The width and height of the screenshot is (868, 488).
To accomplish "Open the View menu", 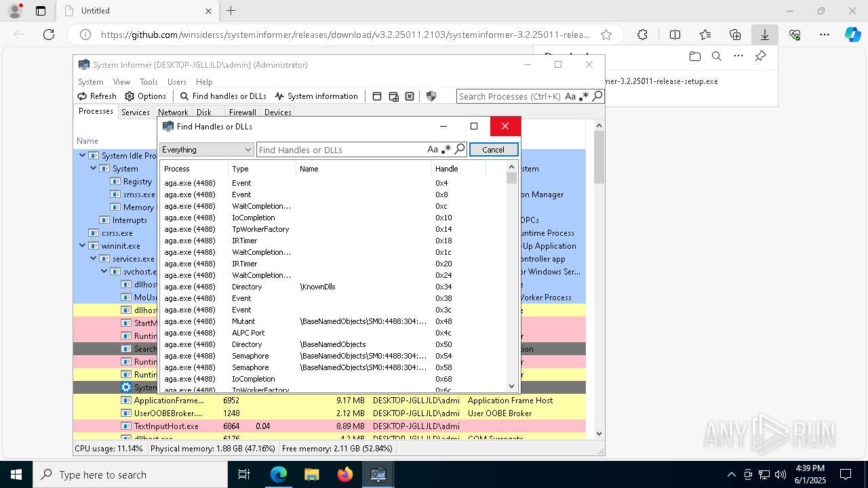I will tap(121, 81).
